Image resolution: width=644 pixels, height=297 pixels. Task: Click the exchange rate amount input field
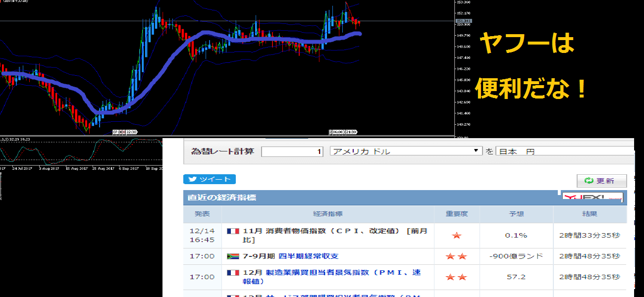[292, 151]
